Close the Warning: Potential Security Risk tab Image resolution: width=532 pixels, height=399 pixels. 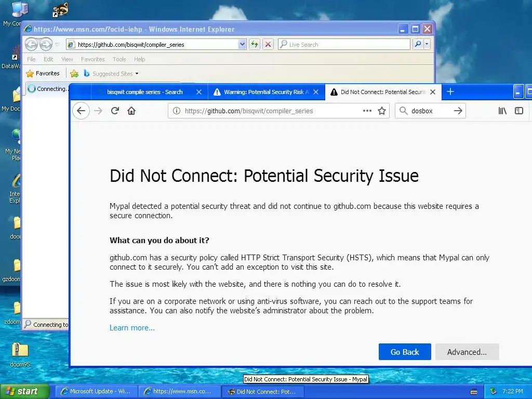pos(316,92)
